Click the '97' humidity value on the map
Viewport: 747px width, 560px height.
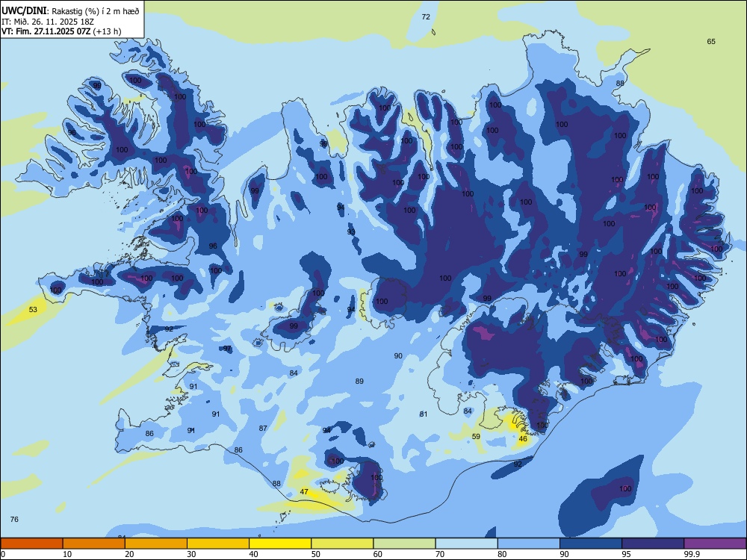click(227, 349)
